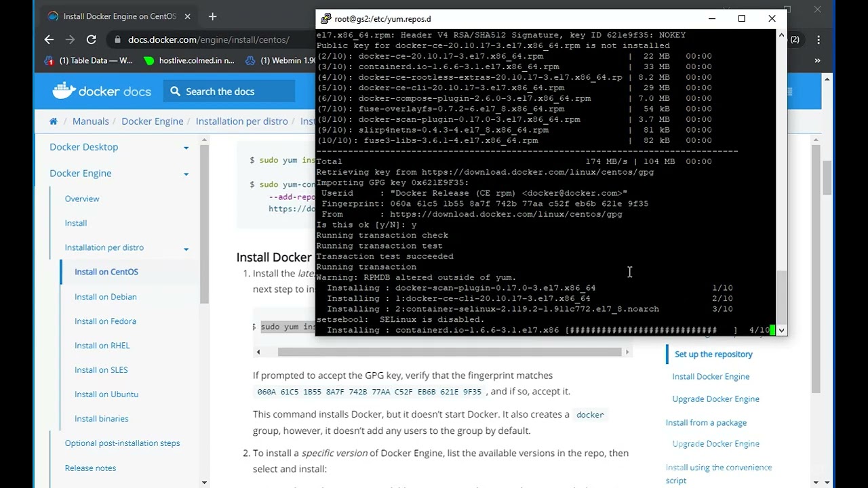This screenshot has width=868, height=488.
Task: Click the inline 'docker' code word
Action: point(590,415)
